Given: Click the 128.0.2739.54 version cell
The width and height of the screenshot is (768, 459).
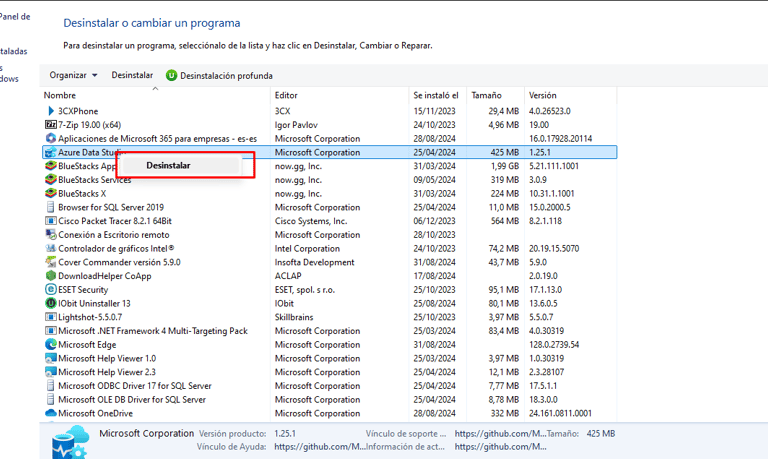Looking at the screenshot, I should point(553,344).
